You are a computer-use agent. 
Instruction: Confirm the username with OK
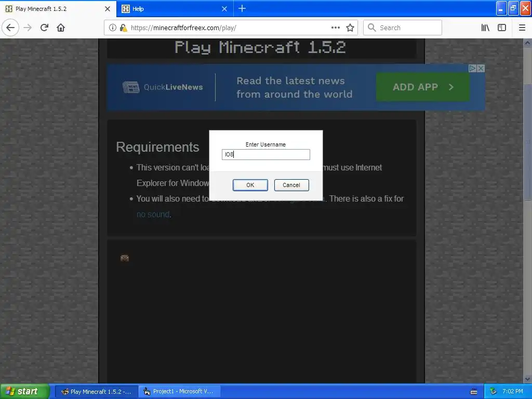click(250, 185)
